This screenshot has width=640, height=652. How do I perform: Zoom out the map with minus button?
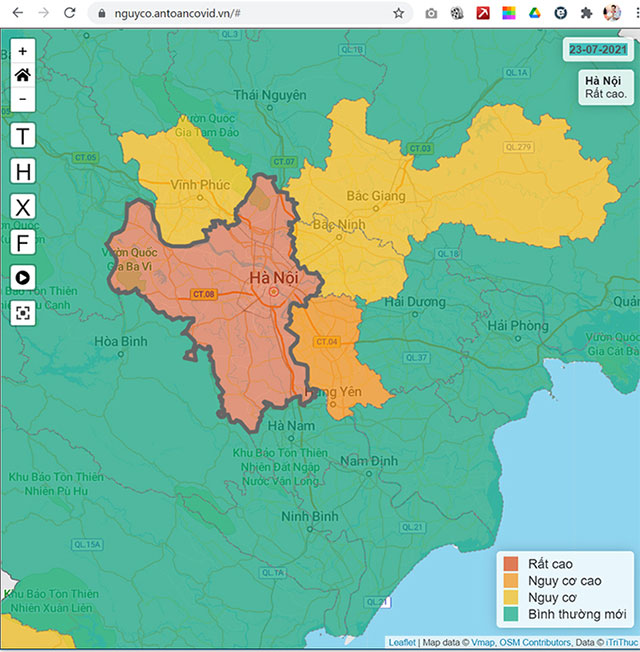coord(22,99)
